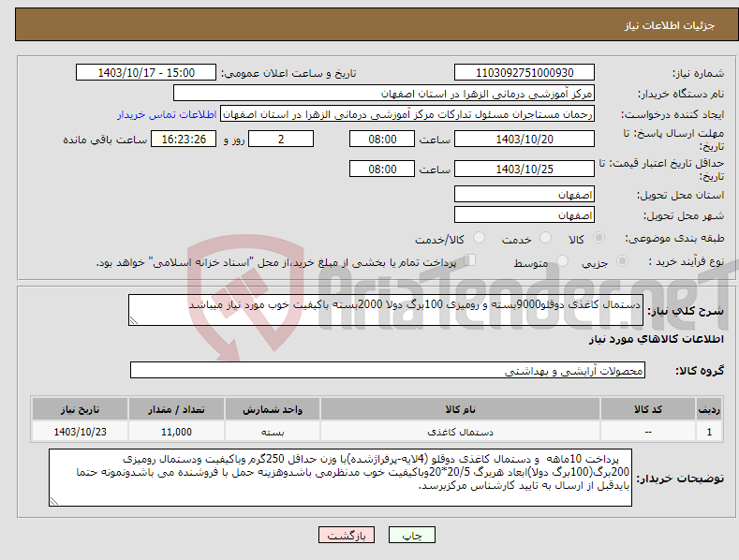739x560 pixels.
Task: Click the جزئیات اطلاعات نیاز header title
Action: [x=670, y=25]
